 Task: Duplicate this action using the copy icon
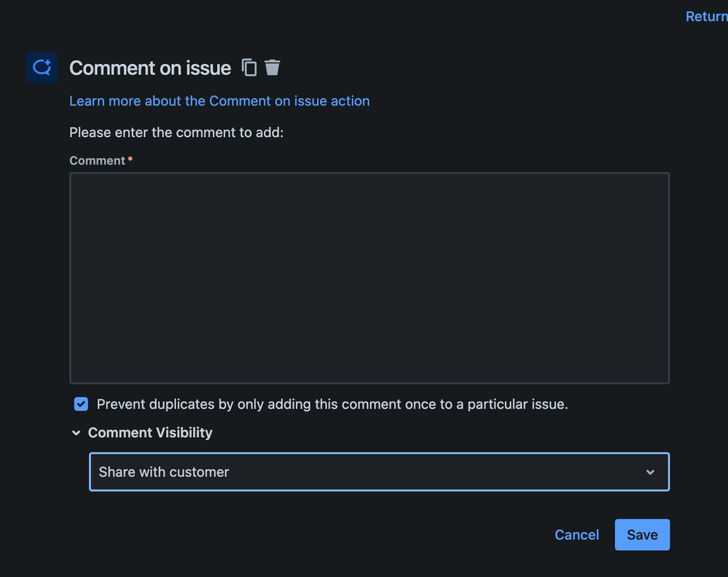(249, 68)
